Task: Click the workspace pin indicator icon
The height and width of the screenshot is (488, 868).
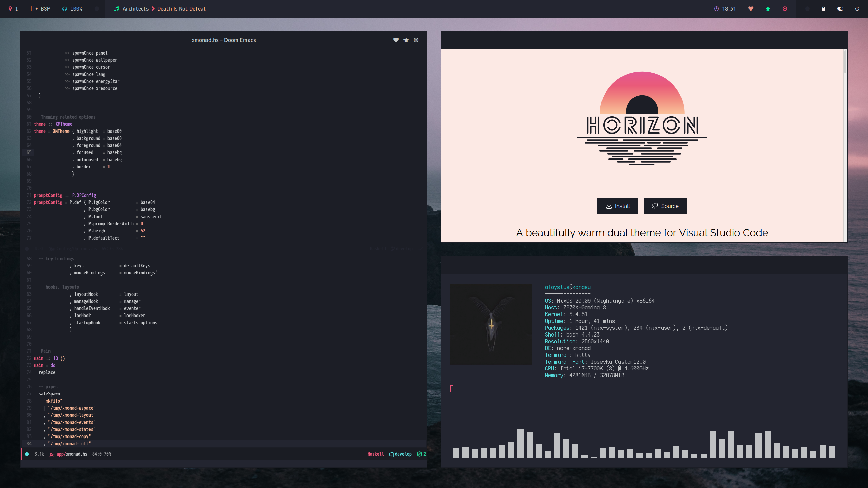Action: point(10,9)
